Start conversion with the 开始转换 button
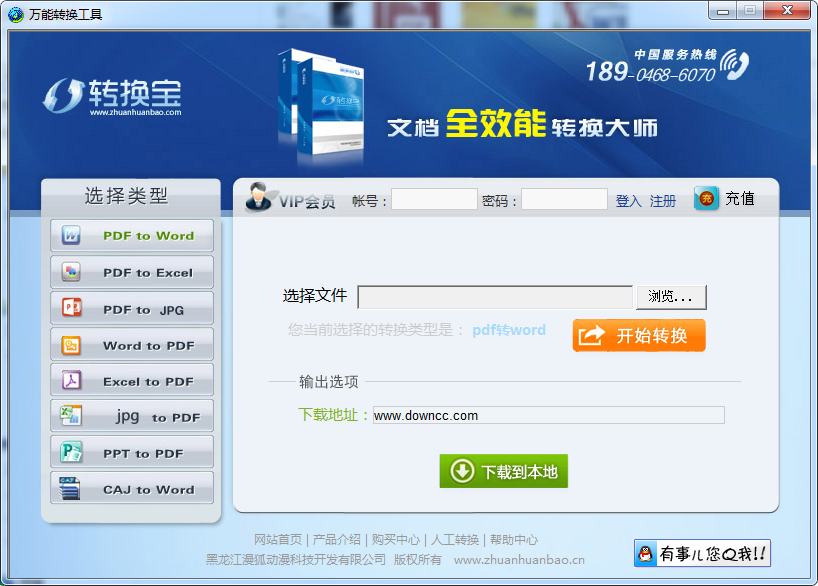 pyautogui.click(x=638, y=335)
